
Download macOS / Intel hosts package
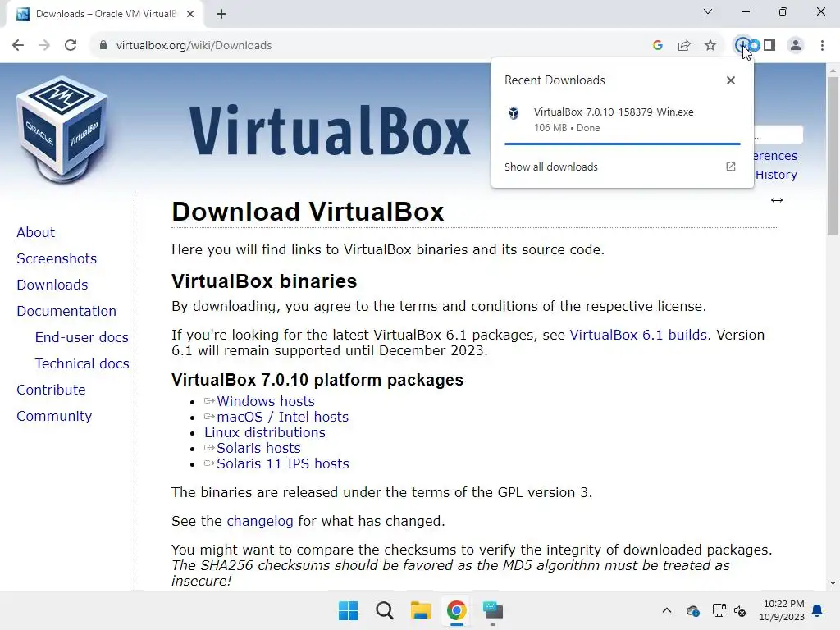coord(282,417)
